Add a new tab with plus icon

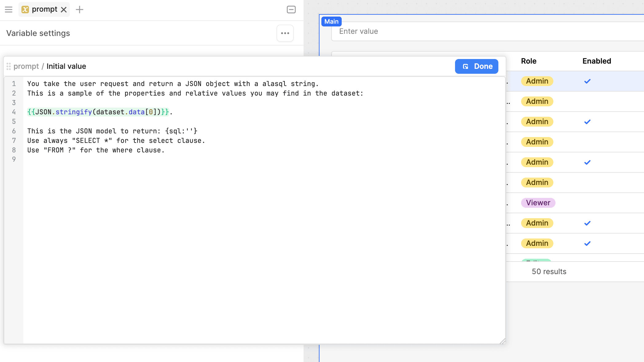80,10
